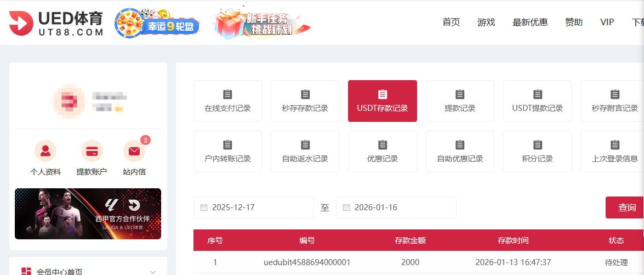Open the 自助返水记录 tab
This screenshot has height=275, width=644.
pos(305,151)
